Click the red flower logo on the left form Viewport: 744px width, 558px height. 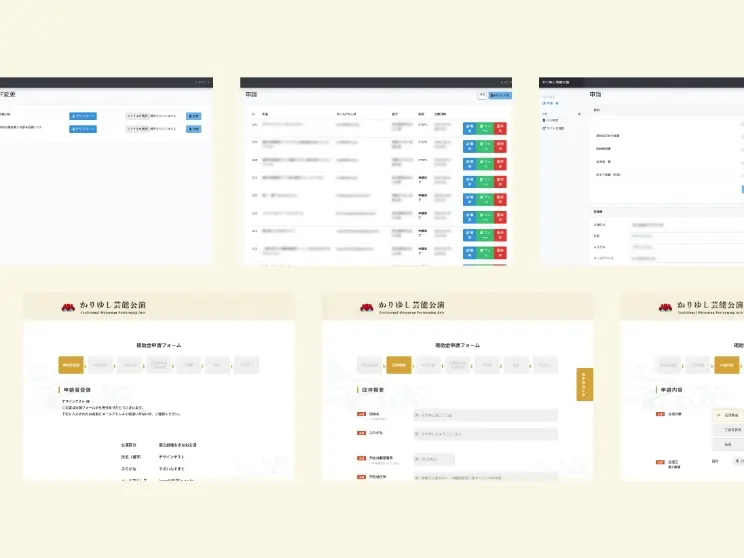(69, 307)
